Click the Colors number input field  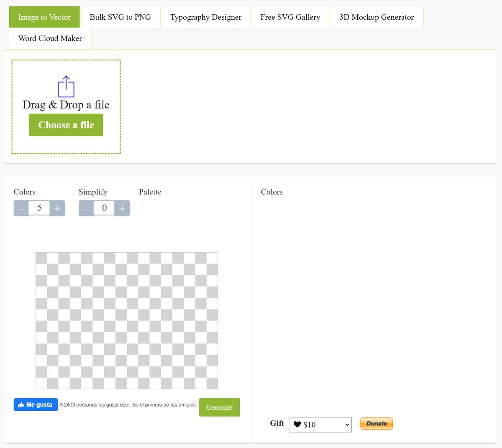(39, 208)
